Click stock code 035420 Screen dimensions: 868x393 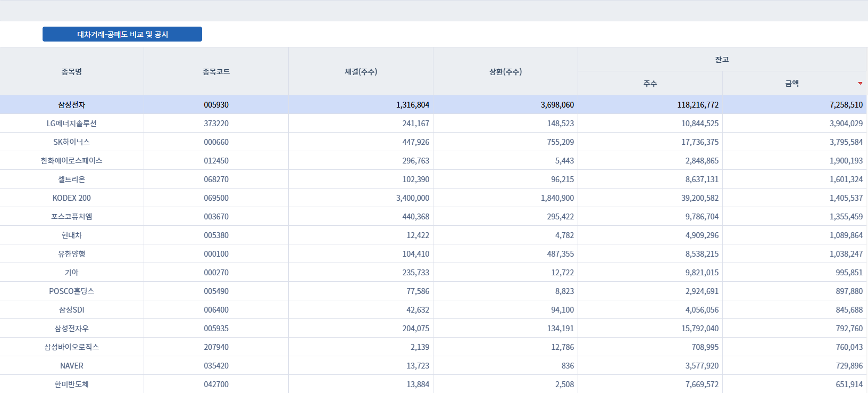click(x=216, y=366)
